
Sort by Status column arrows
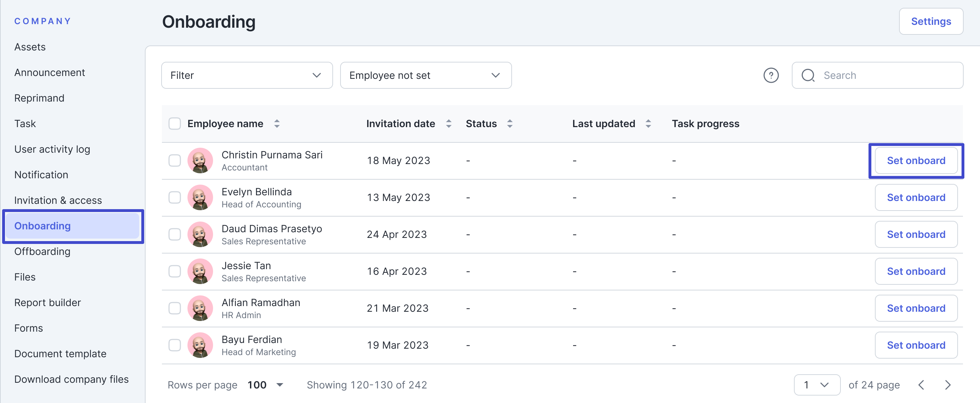[510, 124]
